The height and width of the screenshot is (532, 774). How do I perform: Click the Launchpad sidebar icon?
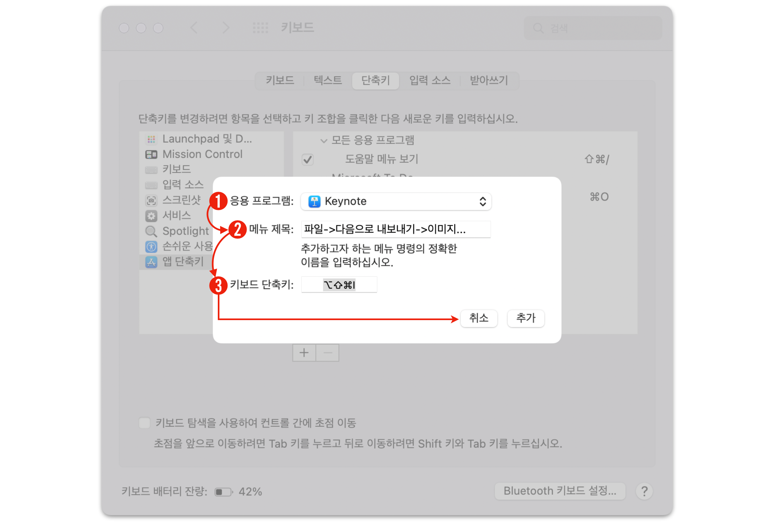click(x=151, y=139)
